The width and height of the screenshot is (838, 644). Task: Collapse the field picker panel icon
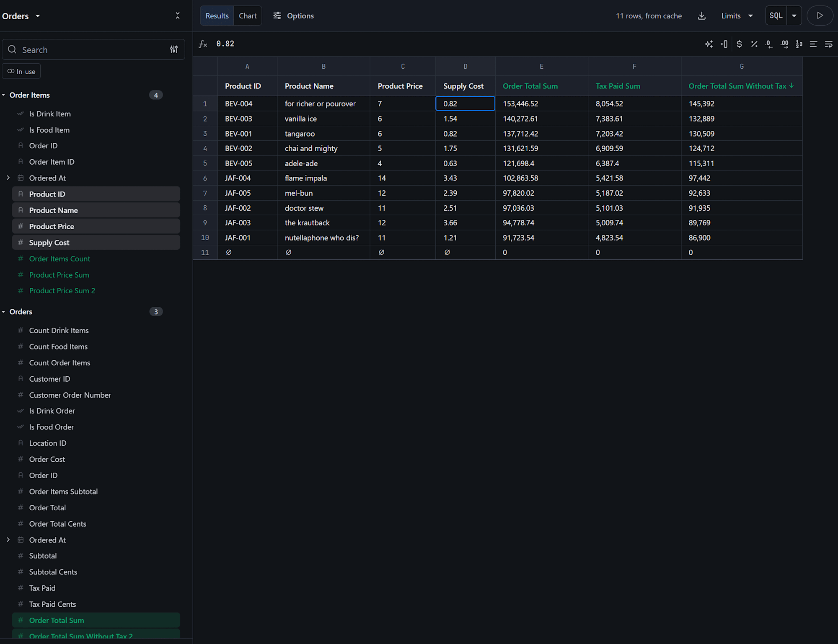click(178, 16)
